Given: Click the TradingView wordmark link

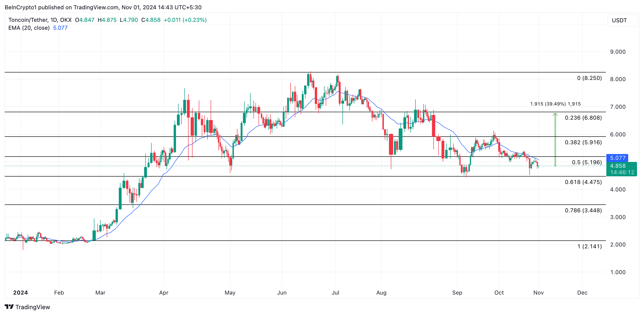Looking at the screenshot, I should pyautogui.click(x=33, y=307).
